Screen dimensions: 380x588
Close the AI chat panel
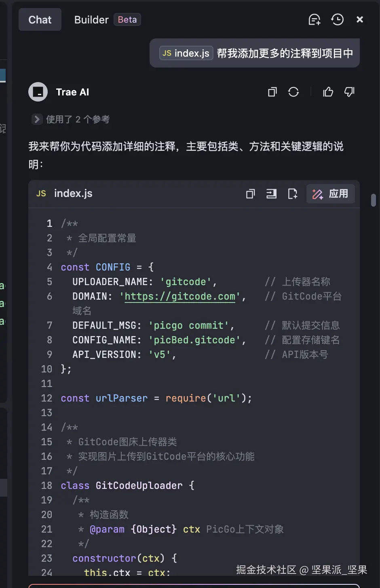tap(360, 19)
